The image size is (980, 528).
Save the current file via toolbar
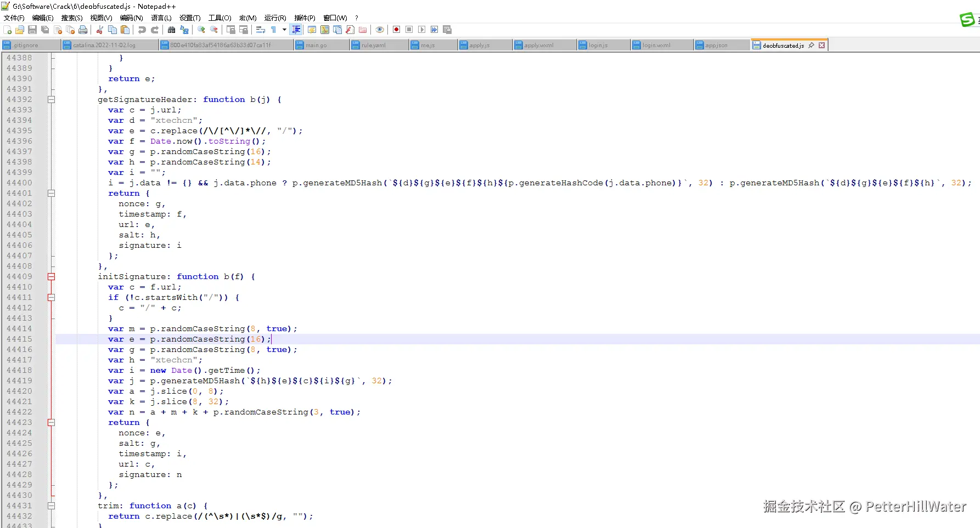click(32, 30)
